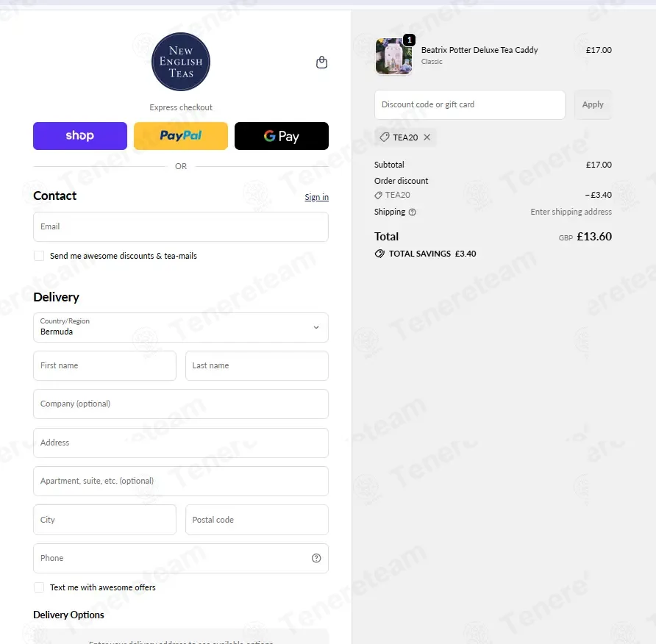Click the shipping help question mark icon
Viewport: 656px width, 644px height.
click(412, 212)
